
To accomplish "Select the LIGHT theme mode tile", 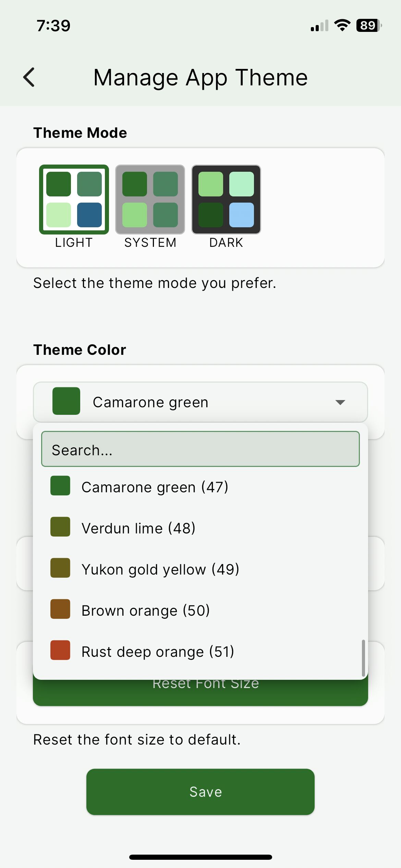I will pos(74,200).
